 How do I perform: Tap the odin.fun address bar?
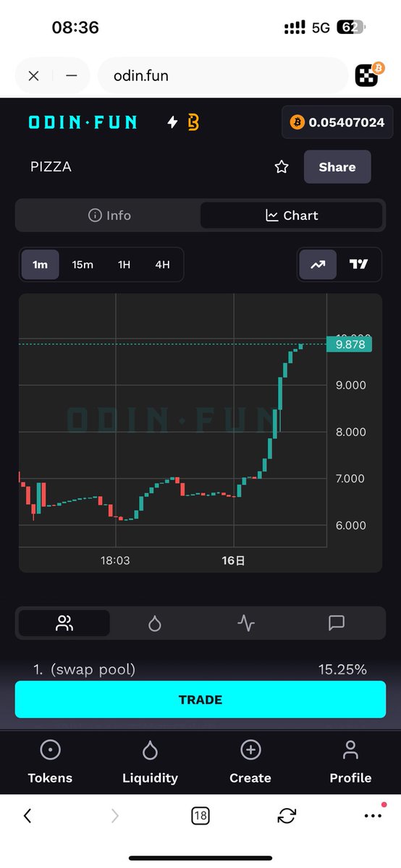pos(222,75)
